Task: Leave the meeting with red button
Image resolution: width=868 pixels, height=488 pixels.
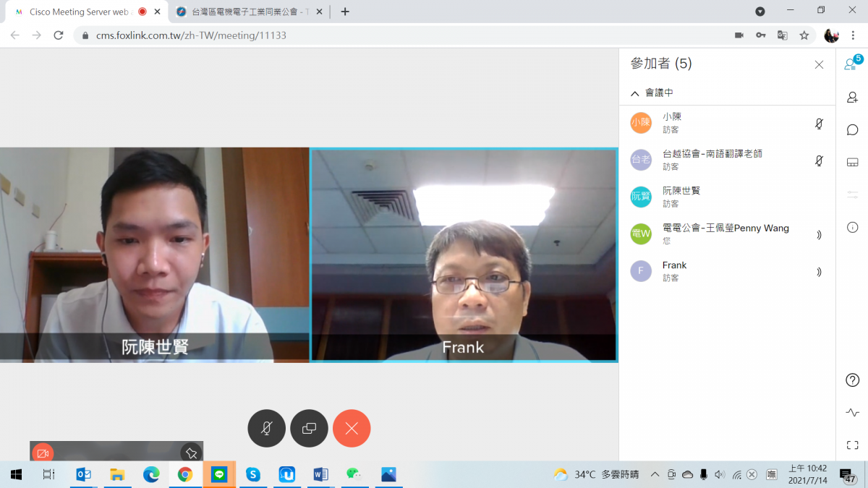Action: click(352, 429)
